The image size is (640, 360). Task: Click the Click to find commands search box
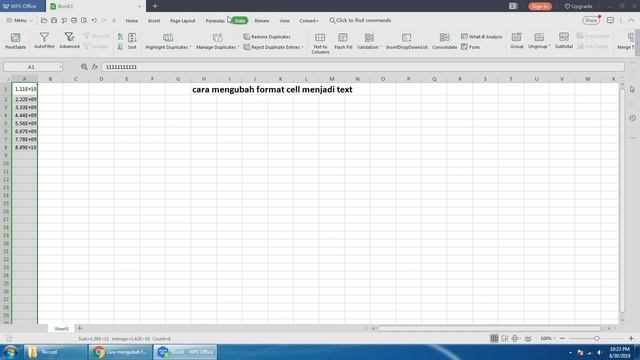(360, 20)
